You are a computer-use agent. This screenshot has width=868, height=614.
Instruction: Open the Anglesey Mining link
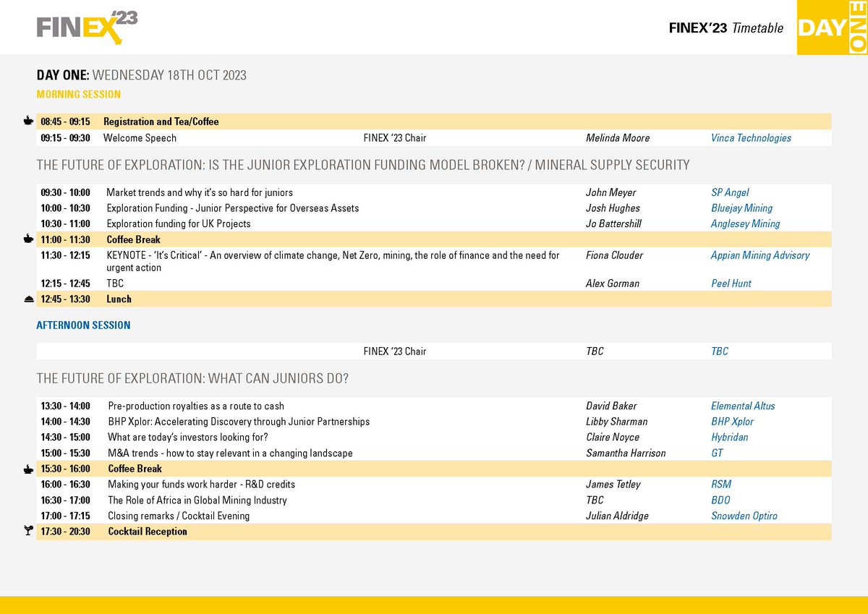(745, 224)
